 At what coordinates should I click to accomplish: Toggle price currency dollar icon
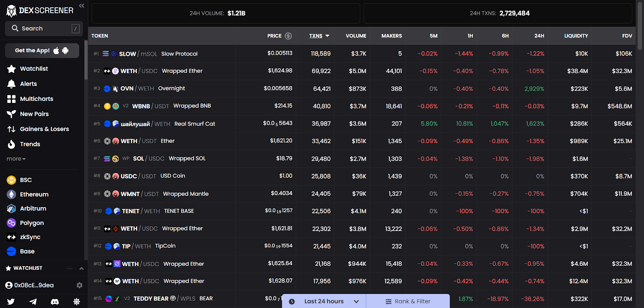(x=288, y=36)
